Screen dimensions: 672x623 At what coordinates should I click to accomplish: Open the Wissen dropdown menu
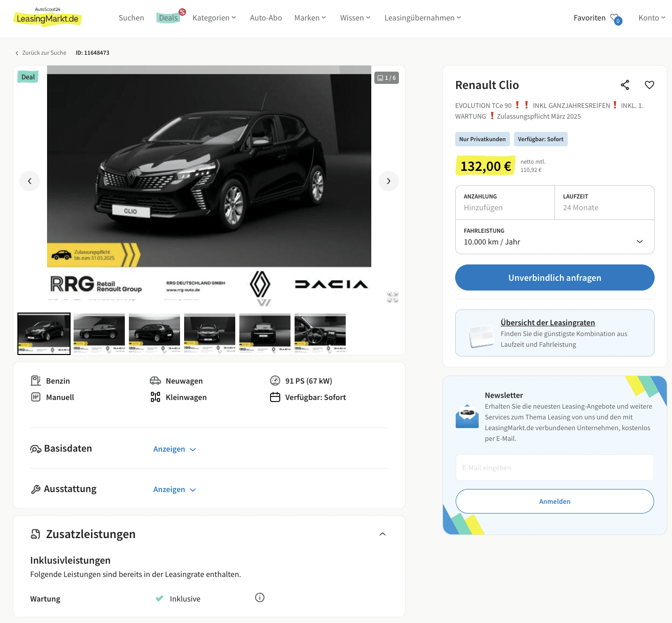(355, 18)
